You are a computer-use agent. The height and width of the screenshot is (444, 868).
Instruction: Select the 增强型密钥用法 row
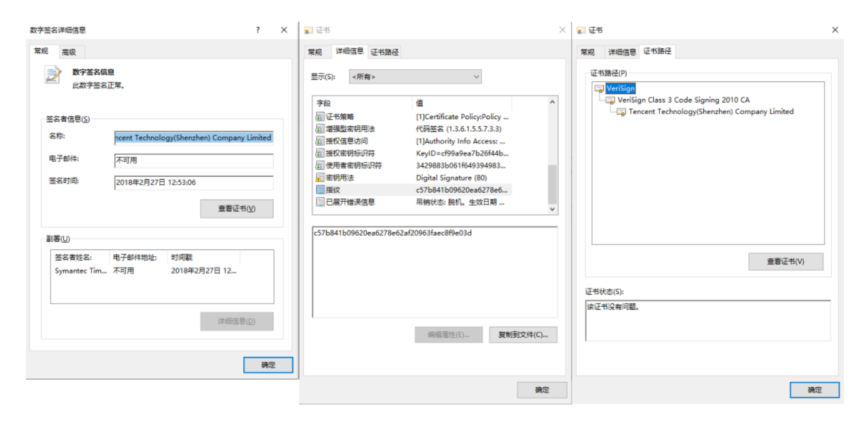tap(430, 129)
